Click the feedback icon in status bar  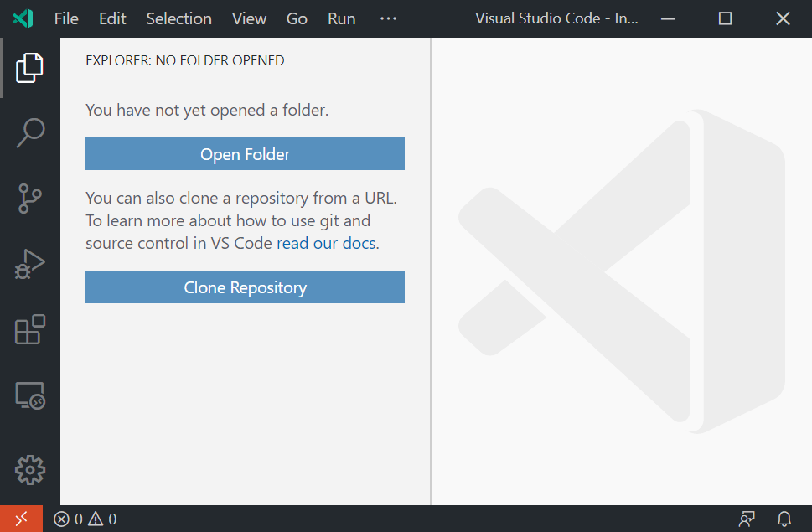[x=746, y=519]
